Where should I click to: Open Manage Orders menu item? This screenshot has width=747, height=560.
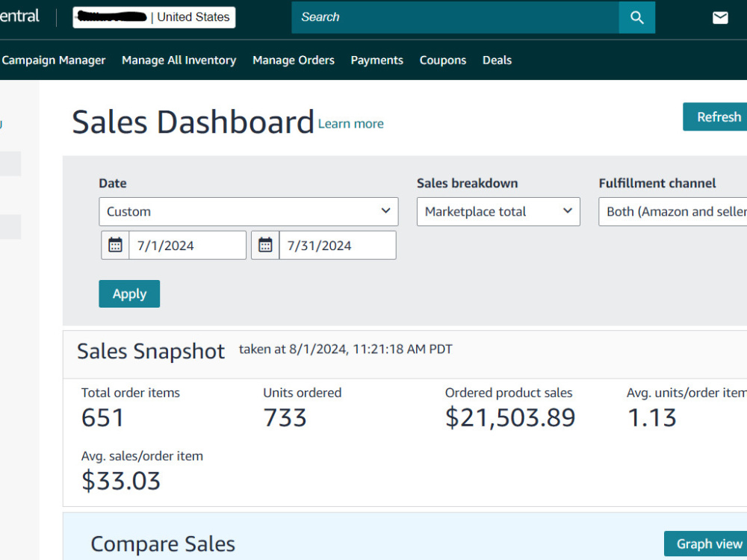click(x=294, y=60)
